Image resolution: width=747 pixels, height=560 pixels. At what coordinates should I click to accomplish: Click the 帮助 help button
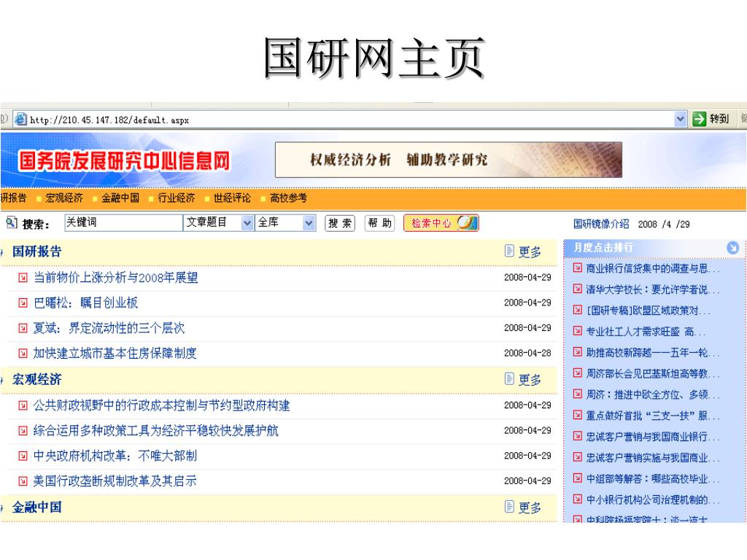click(379, 223)
